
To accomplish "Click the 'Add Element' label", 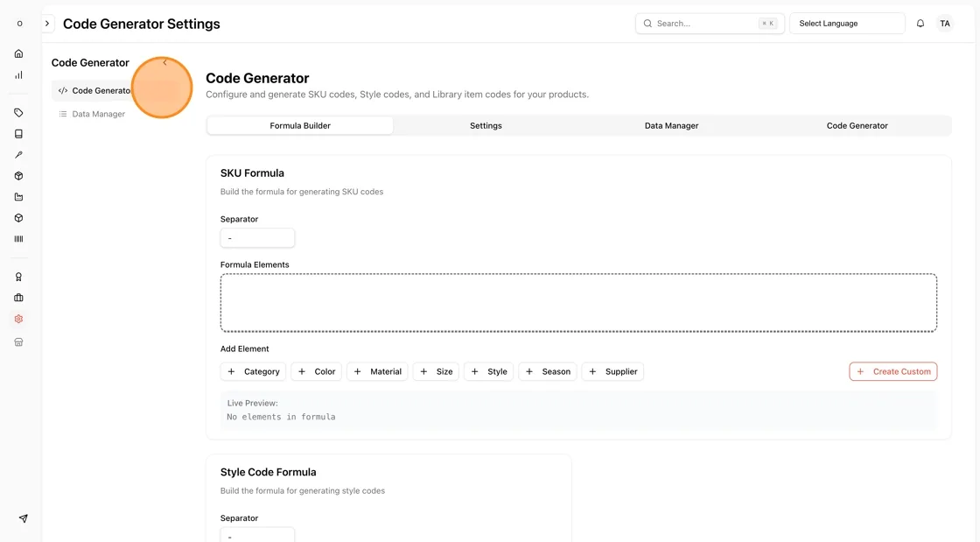I will click(244, 348).
